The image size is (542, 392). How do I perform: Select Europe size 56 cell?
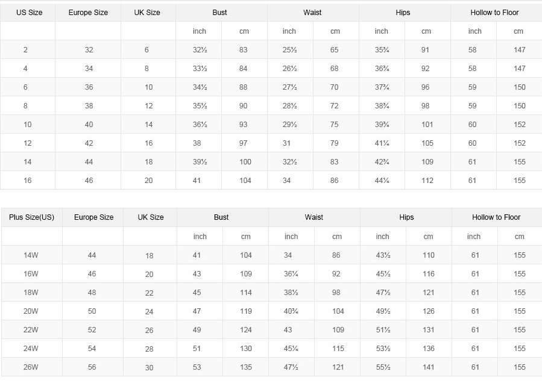[92, 367]
